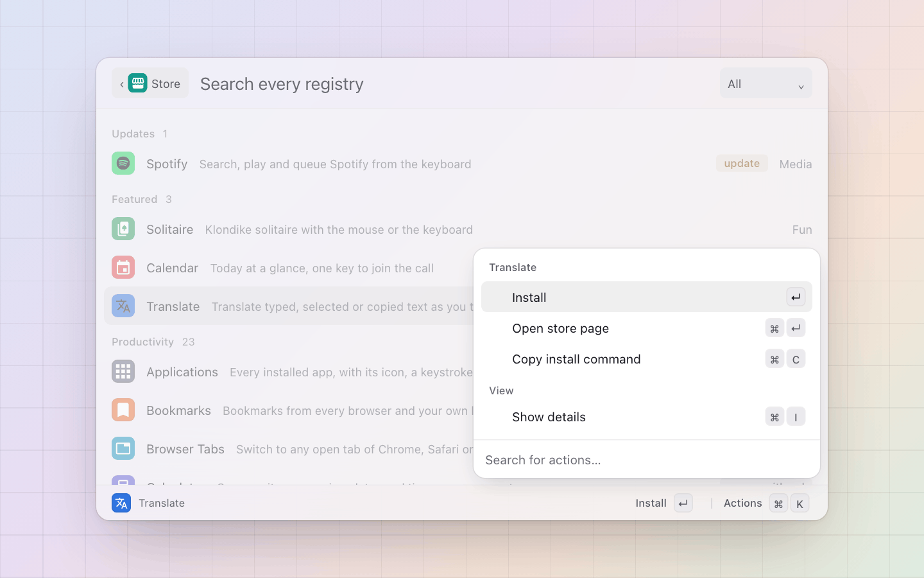Choose Show details action
Image resolution: width=924 pixels, height=578 pixels.
tap(647, 416)
